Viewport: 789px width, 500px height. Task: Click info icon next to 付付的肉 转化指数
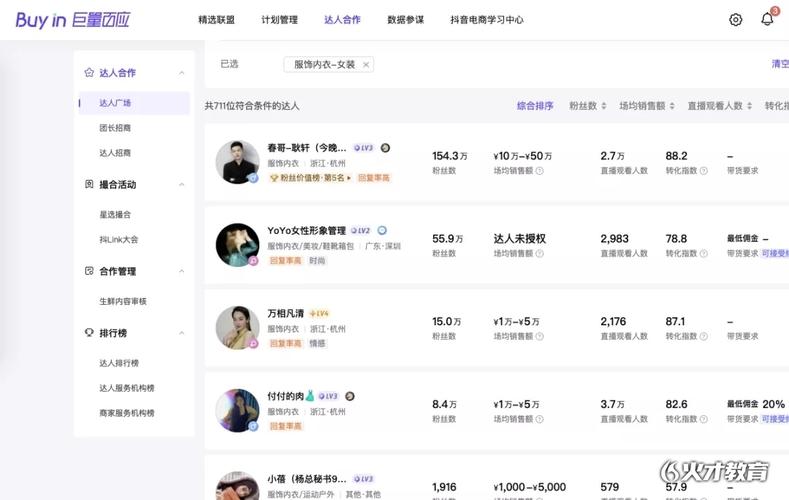point(703,419)
